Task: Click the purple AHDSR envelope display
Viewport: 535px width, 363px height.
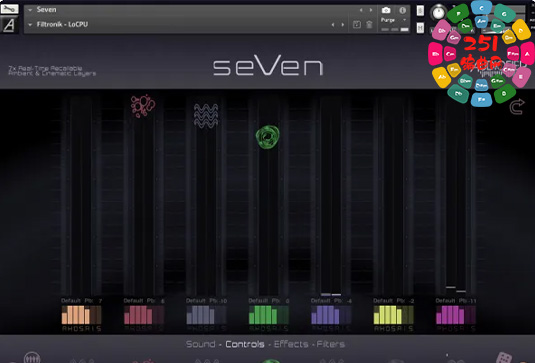Action: click(331, 315)
